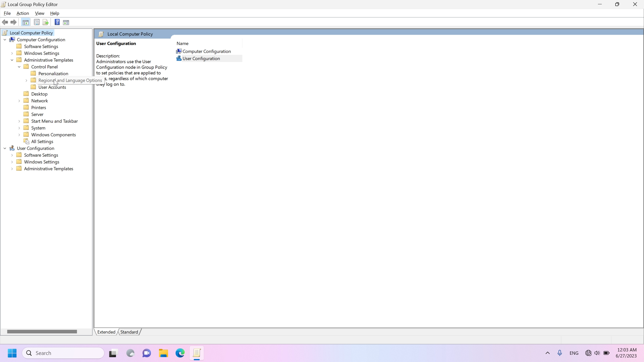Image resolution: width=644 pixels, height=362 pixels.
Task: Select User Configuration icon in the Name list
Action: (x=179, y=58)
